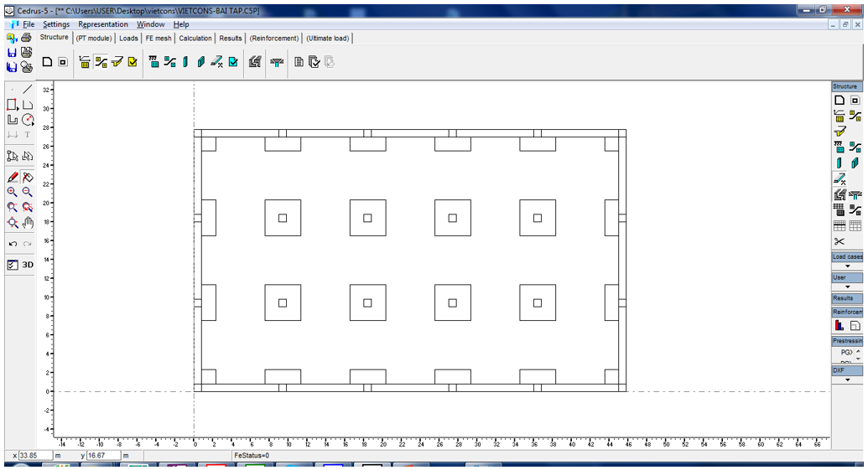
Task: Click the document list icon in the top toolbar
Action: [299, 62]
